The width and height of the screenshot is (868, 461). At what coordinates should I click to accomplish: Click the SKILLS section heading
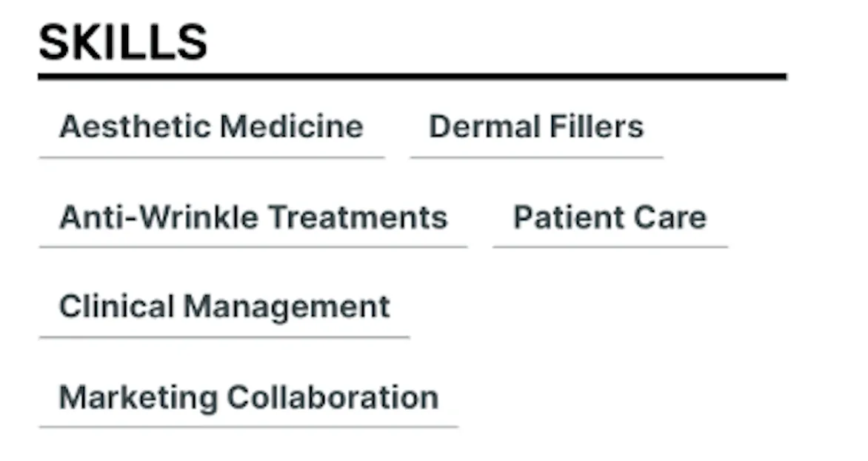pos(123,42)
